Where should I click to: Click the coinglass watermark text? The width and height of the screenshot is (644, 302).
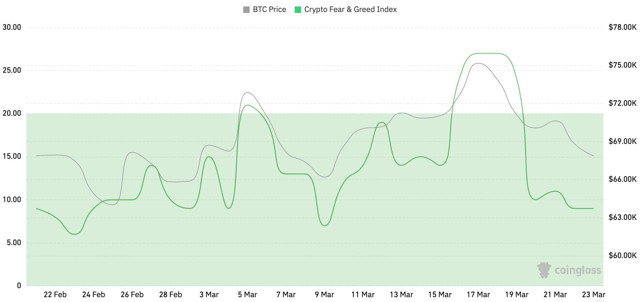578,270
